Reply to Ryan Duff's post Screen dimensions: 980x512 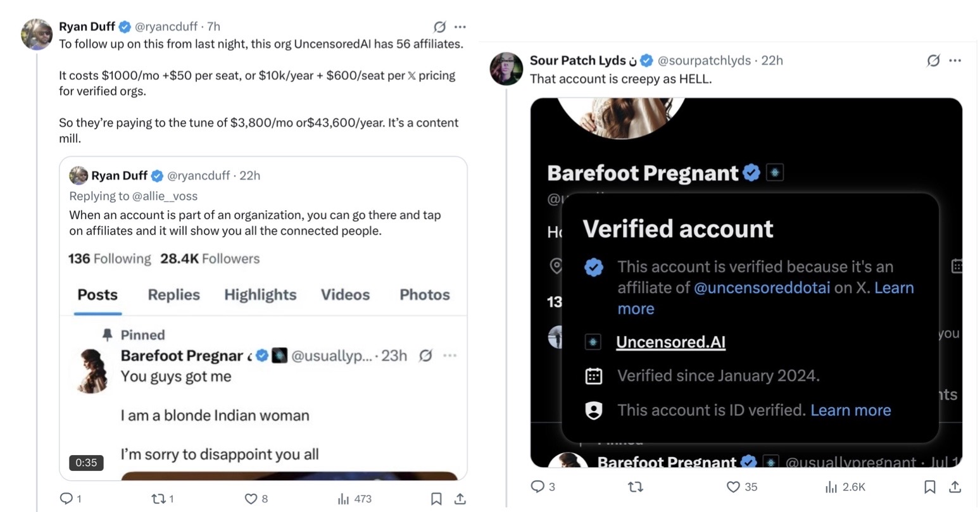[x=66, y=499]
